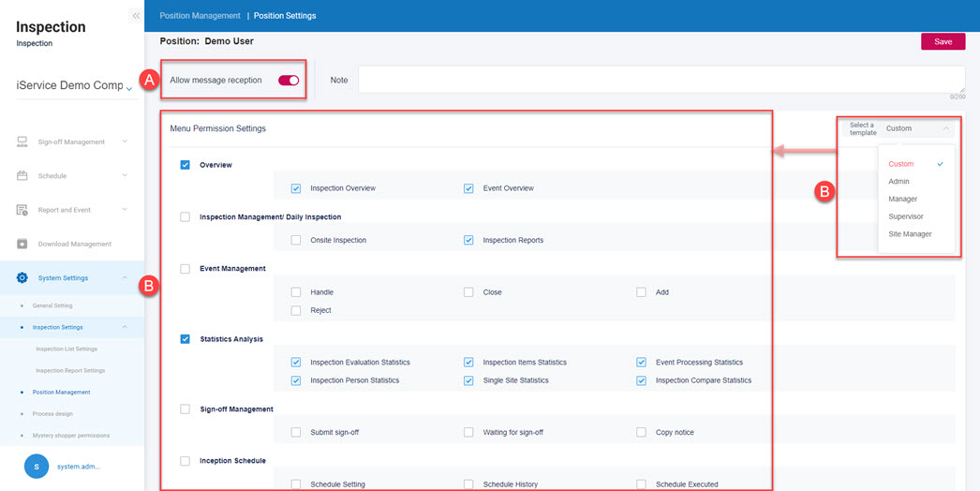This screenshot has height=491, width=980.
Task: Click the Download Management icon
Action: tap(22, 244)
